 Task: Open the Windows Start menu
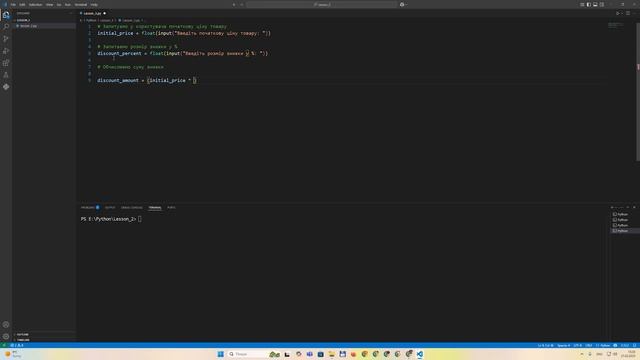220,354
